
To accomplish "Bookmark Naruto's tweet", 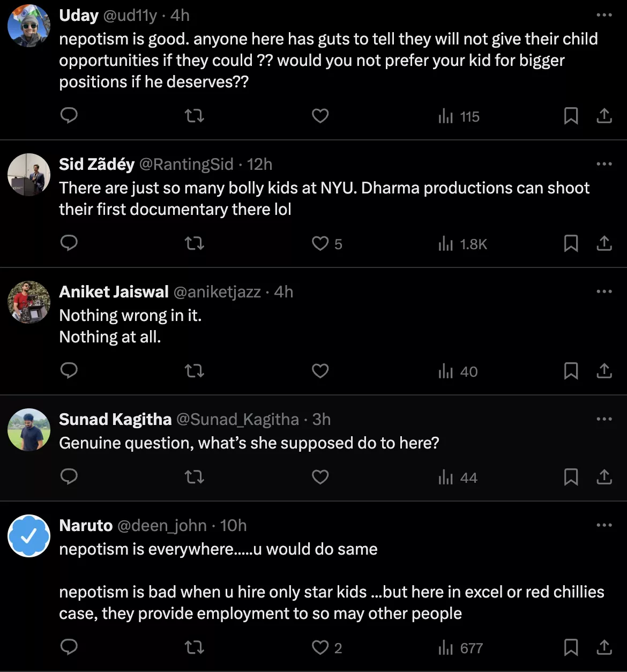I will pos(571,648).
